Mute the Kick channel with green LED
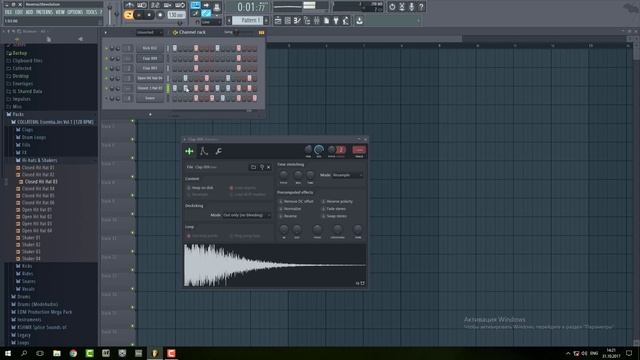The image size is (640, 360). (107, 48)
